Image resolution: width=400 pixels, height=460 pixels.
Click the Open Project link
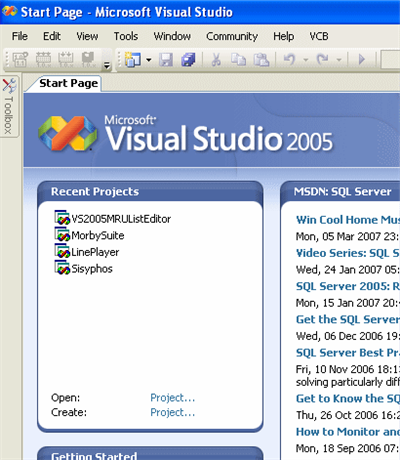pos(172,398)
